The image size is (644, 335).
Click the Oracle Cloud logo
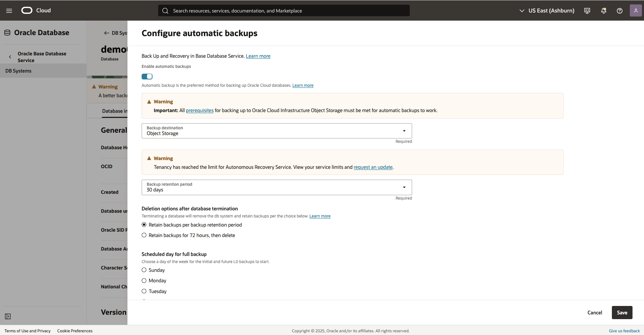tap(26, 10)
